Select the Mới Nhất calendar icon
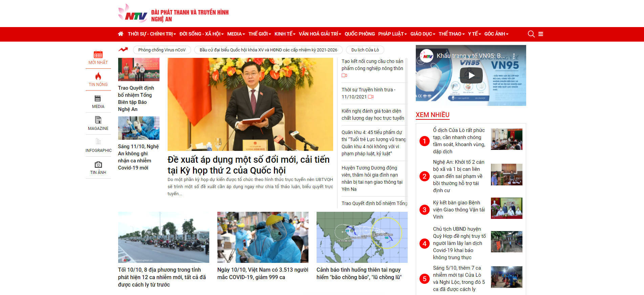Image resolution: width=644 pixels, height=295 pixels. [x=98, y=55]
